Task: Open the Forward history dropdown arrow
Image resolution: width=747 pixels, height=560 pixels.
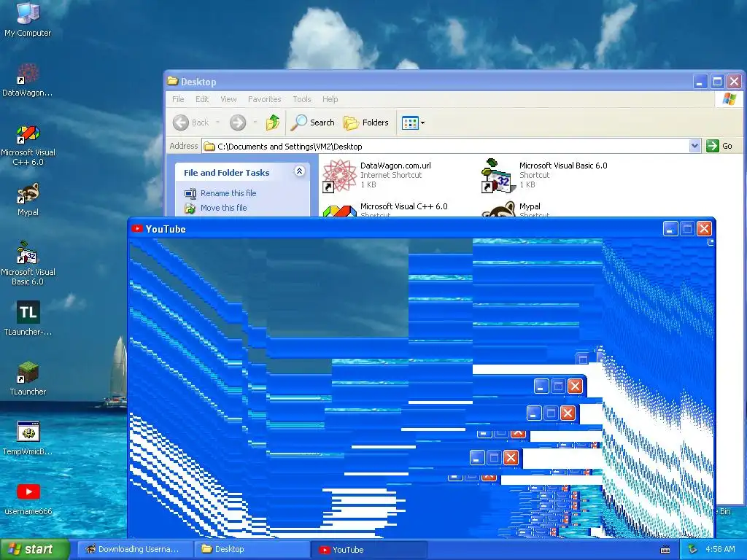Action: pos(255,122)
